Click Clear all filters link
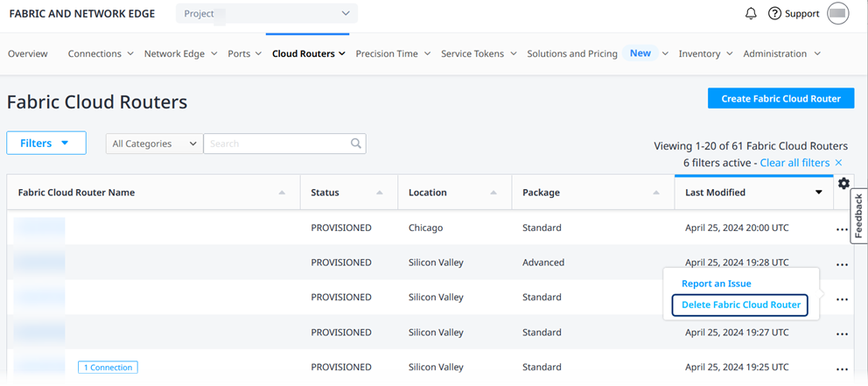Screen dimensions: 868x386 pos(794,163)
